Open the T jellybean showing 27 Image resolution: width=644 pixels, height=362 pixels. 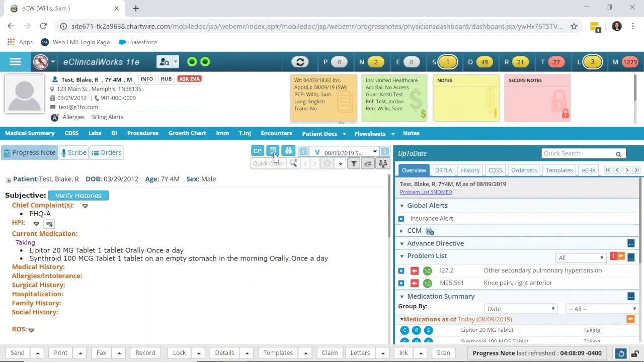(556, 62)
